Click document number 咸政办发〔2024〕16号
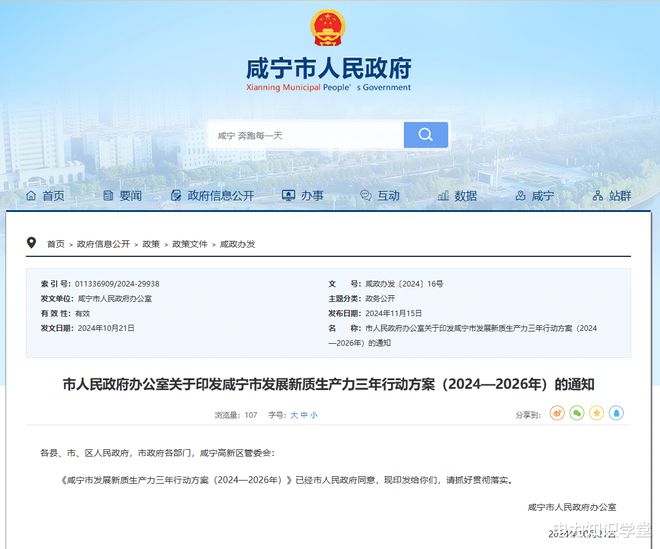Screen dimensions: 660x549 click(x=404, y=284)
